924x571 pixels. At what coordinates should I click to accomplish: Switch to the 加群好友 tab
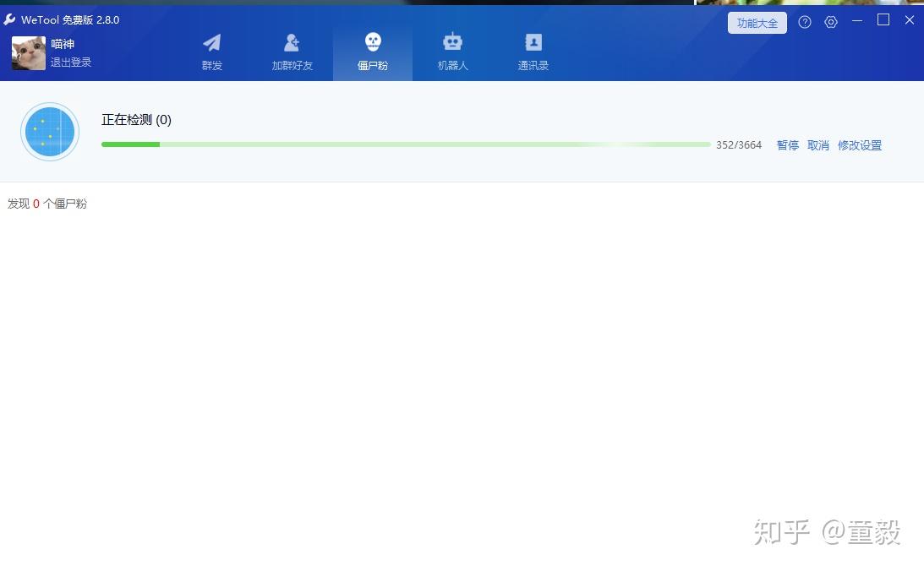(292, 52)
